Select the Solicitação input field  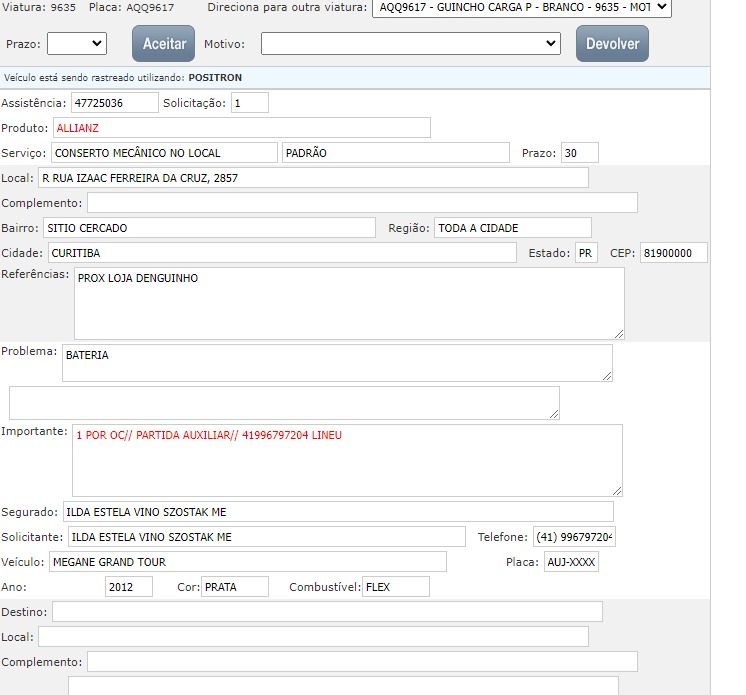point(249,103)
